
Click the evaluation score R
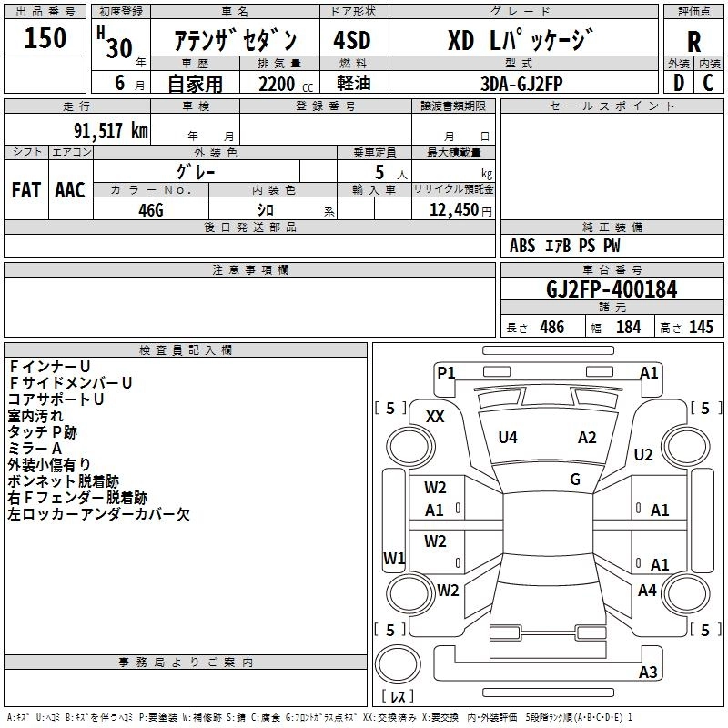click(693, 42)
